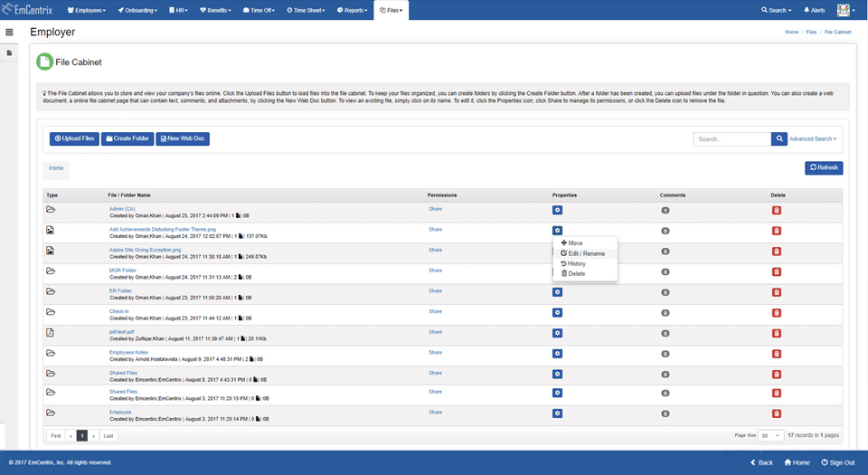Open Add Achievements Disturbing Footer Theme.png

[162, 229]
